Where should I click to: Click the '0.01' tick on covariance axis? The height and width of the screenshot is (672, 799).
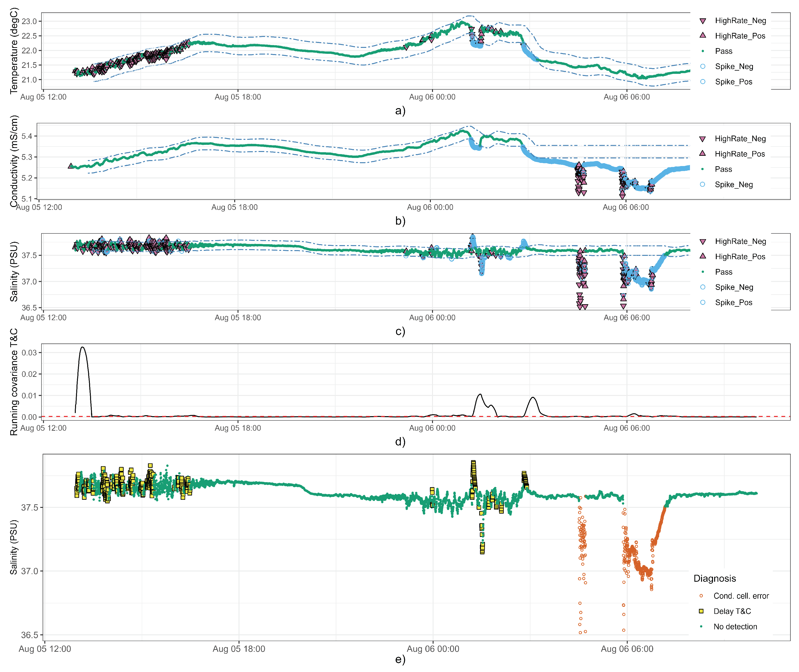pyautogui.click(x=29, y=395)
